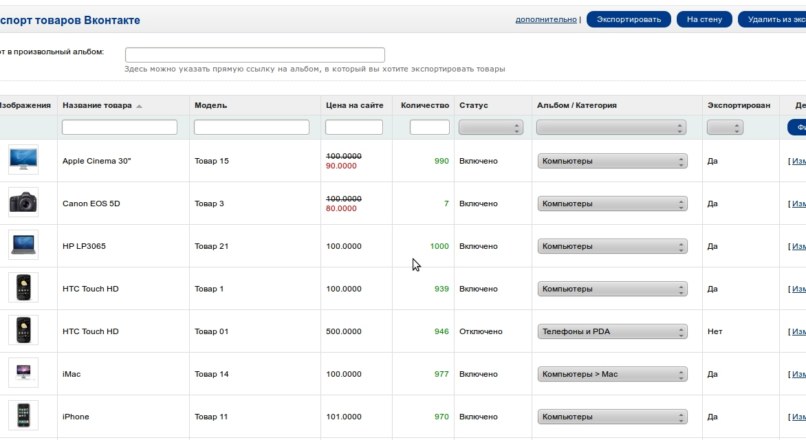
Task: Click edit link in Canon EOS 5D row
Action: (x=797, y=204)
